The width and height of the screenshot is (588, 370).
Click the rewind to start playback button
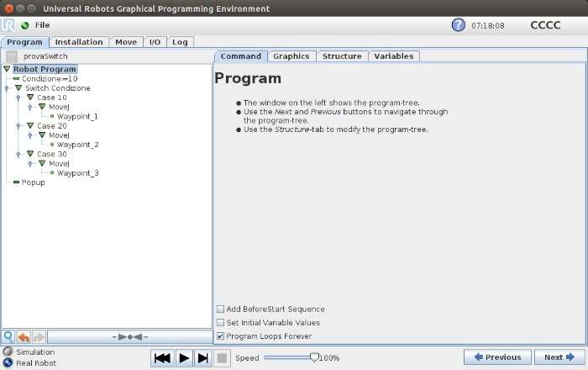[162, 358]
